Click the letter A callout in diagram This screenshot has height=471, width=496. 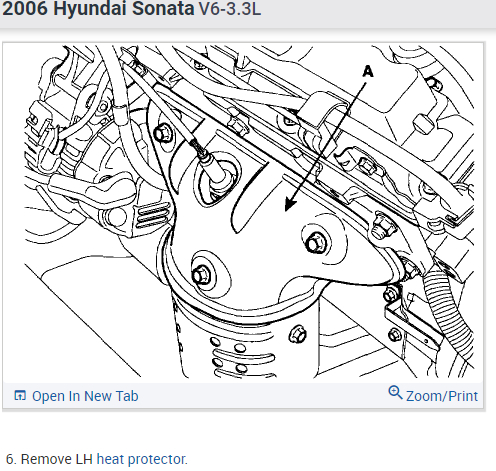pos(368,71)
